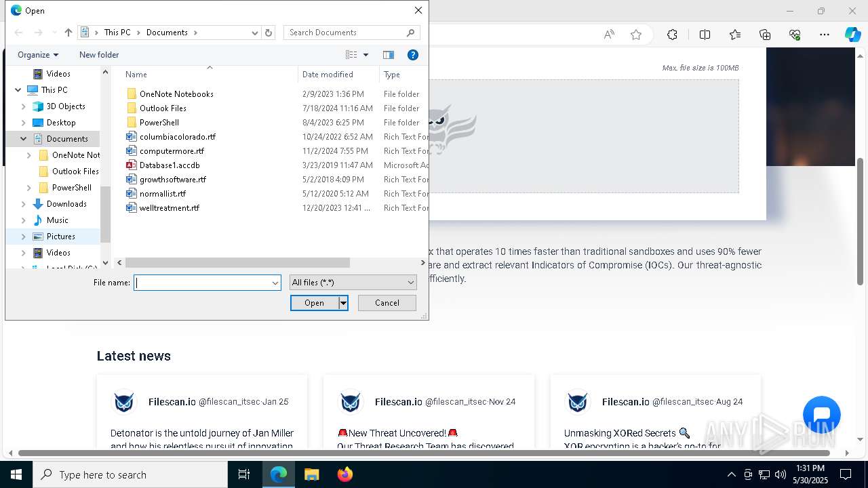Open the Open button split arrow
868x488 pixels.
coord(343,303)
